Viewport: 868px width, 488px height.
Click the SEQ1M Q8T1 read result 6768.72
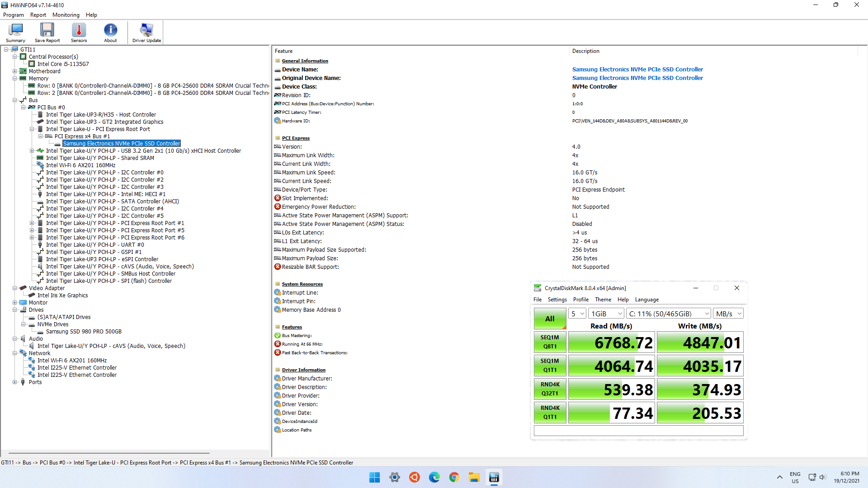point(612,343)
